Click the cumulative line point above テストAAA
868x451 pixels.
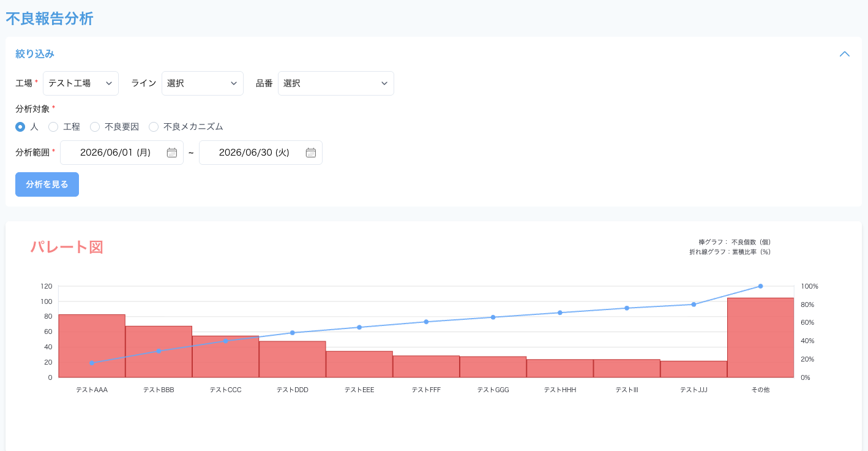tap(92, 363)
